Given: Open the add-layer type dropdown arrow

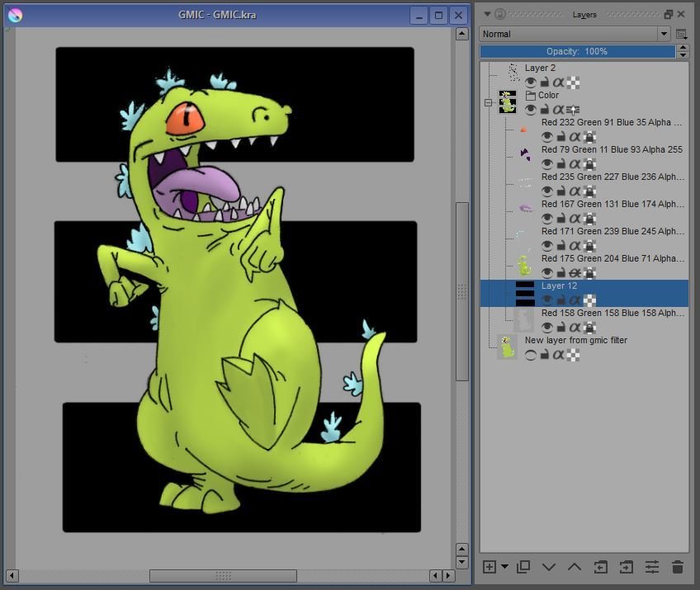Looking at the screenshot, I should click(x=504, y=567).
